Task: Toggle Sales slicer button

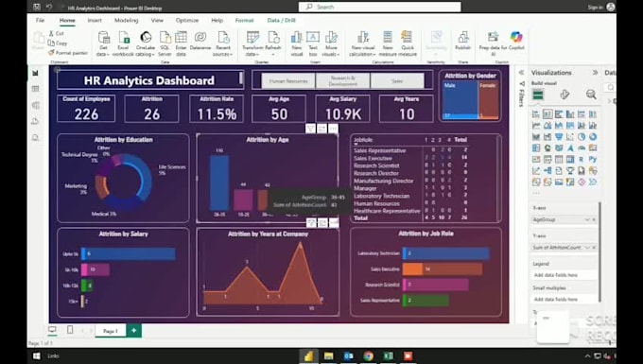Action: coord(397,80)
